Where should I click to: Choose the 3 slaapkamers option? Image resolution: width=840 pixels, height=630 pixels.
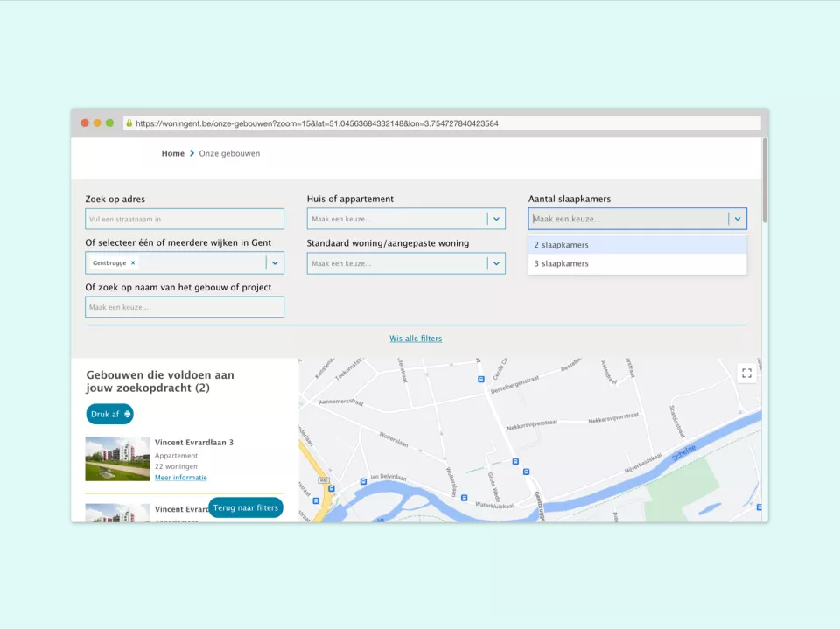click(638, 263)
